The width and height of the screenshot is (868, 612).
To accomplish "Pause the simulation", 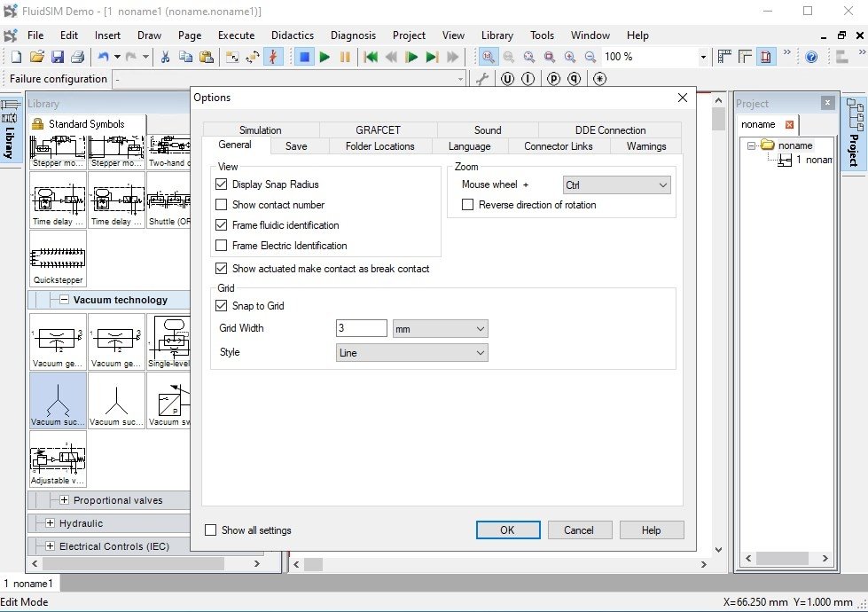I will pos(345,57).
